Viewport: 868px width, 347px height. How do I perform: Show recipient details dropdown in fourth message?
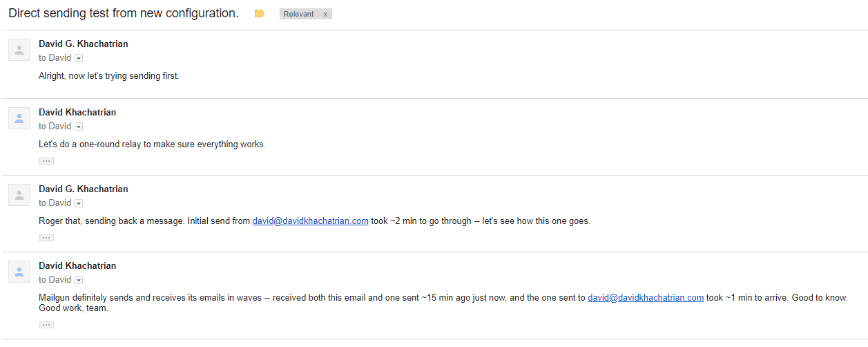pos(79,280)
